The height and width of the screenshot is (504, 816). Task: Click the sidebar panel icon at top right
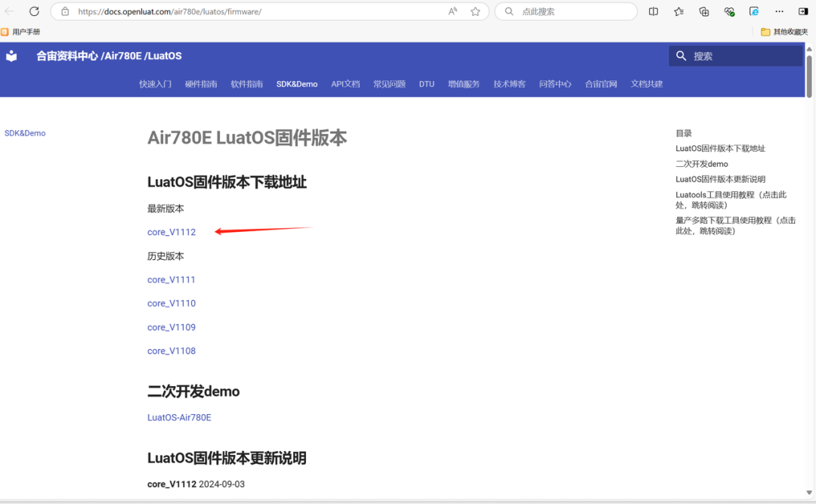click(803, 11)
